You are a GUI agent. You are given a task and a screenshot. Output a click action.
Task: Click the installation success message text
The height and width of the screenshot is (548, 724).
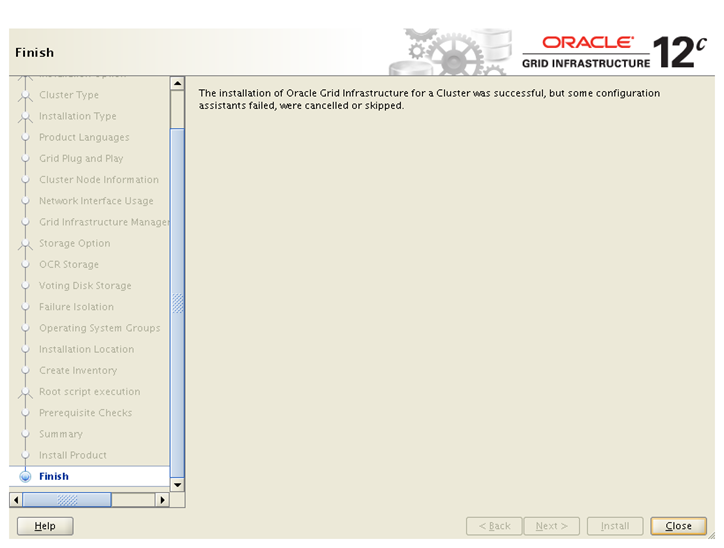click(x=429, y=99)
